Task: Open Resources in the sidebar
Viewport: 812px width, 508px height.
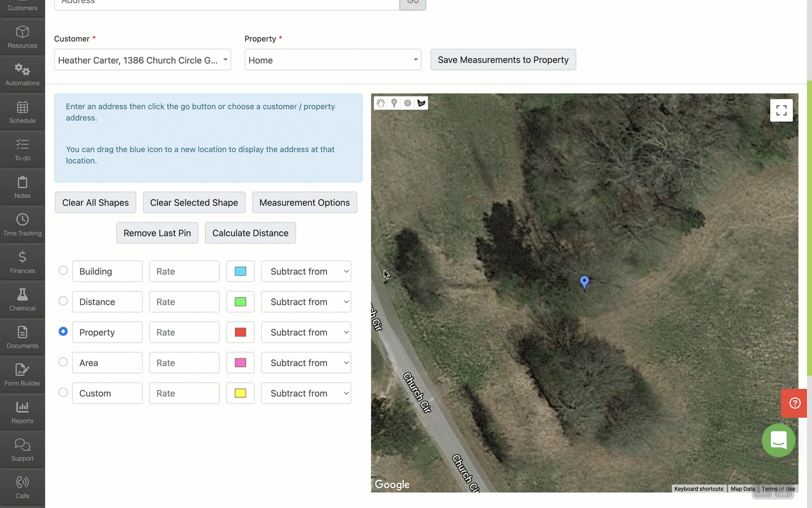Action: pyautogui.click(x=23, y=37)
